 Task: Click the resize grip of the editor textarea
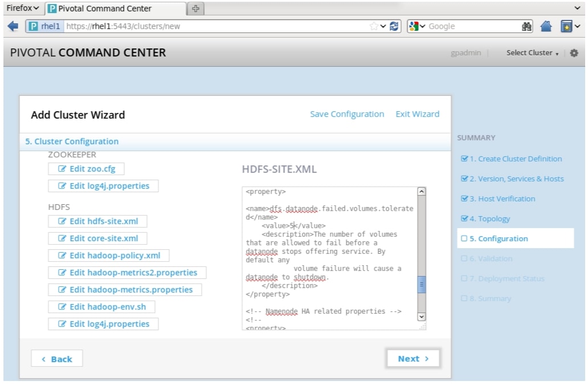pos(423,326)
